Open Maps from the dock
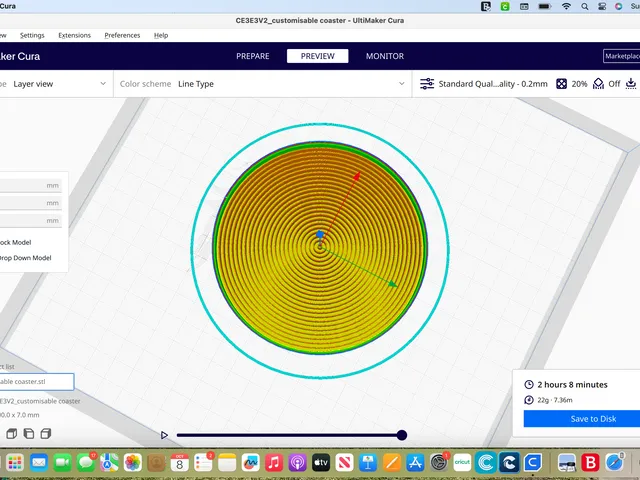The image size is (640, 480). 109,462
